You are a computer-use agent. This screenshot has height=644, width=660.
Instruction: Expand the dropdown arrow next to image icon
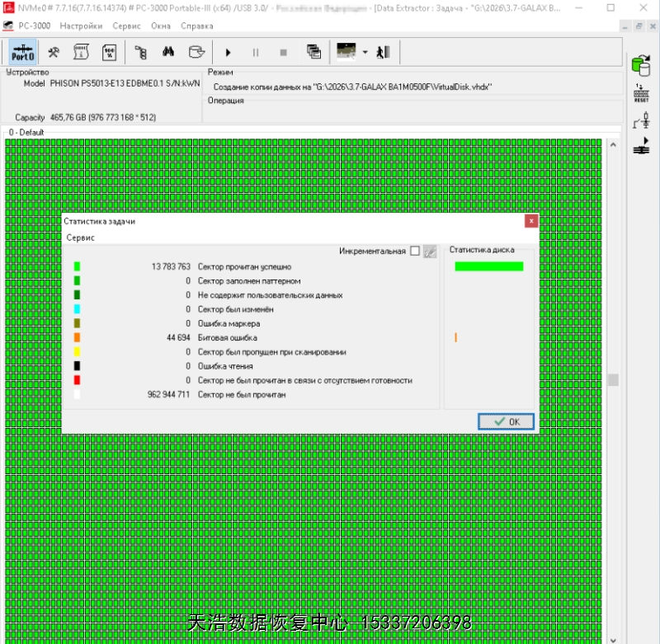coord(365,52)
